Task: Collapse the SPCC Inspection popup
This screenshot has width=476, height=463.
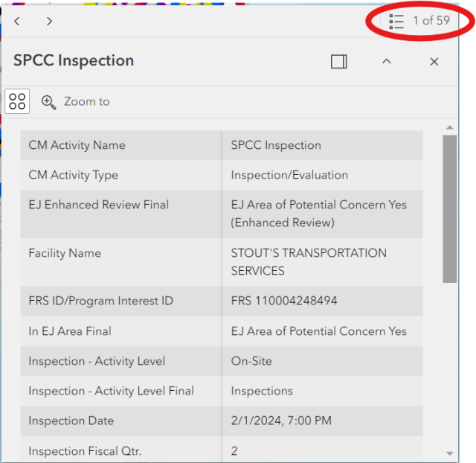Action: pos(386,62)
